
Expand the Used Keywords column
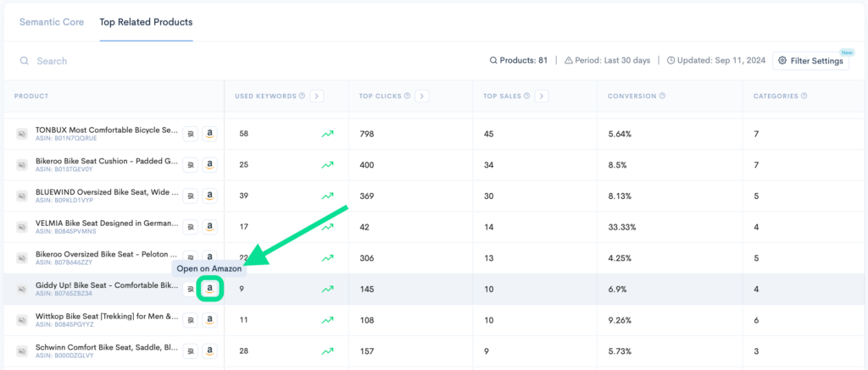coord(317,96)
